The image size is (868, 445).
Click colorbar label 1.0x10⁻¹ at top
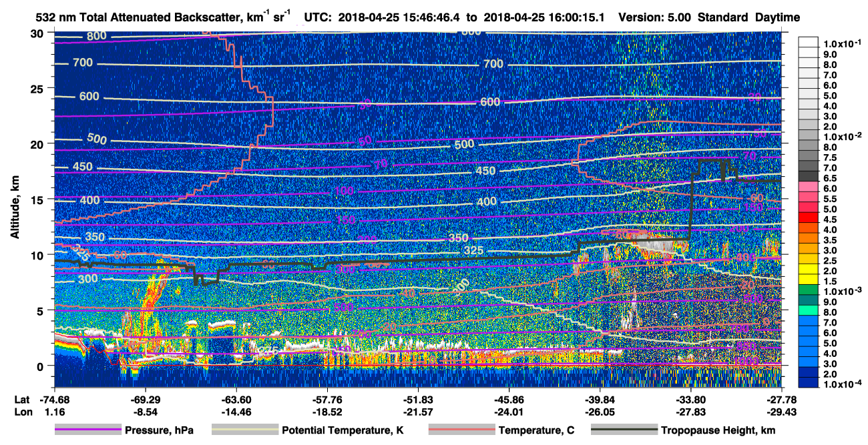click(x=843, y=43)
